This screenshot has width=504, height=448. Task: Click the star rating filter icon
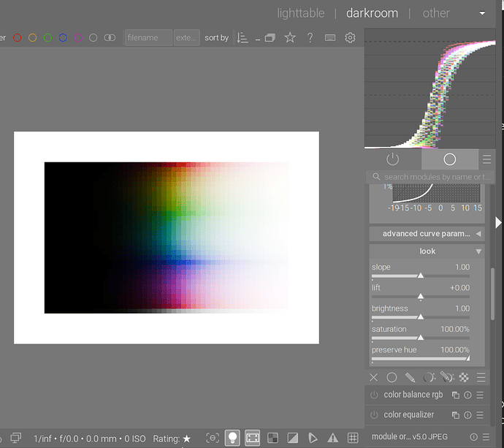point(290,38)
